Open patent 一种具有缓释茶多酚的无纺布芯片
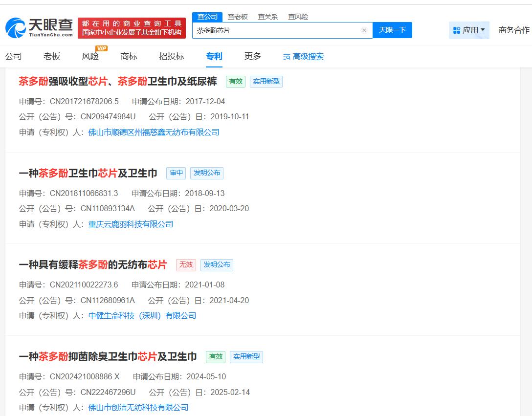Image resolution: width=532 pixels, height=416 pixels. (93, 264)
